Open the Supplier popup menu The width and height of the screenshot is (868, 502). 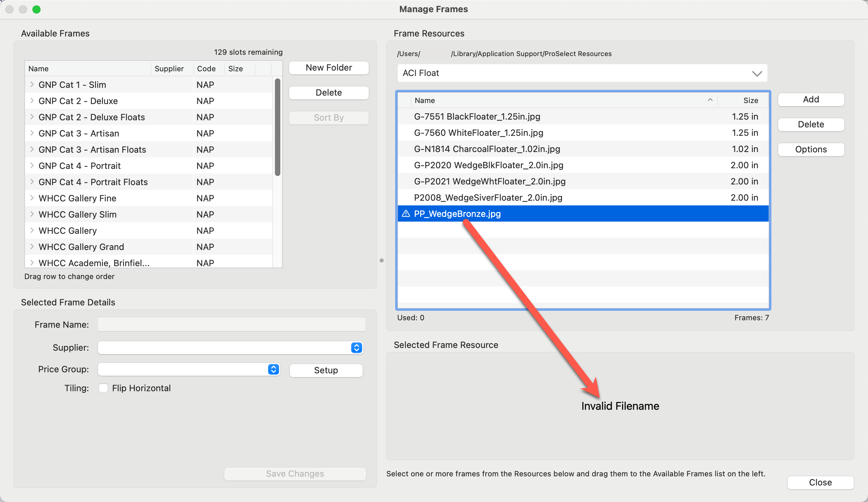pyautogui.click(x=357, y=348)
